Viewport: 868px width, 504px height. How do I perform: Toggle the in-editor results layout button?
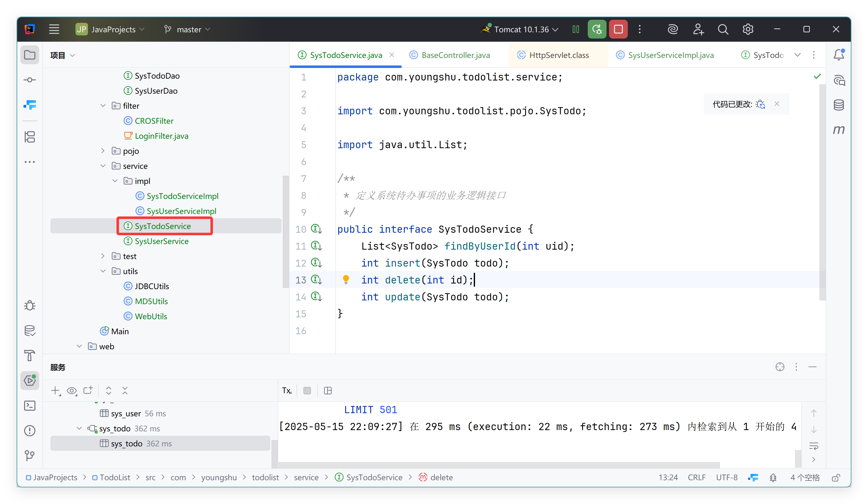[x=328, y=390]
